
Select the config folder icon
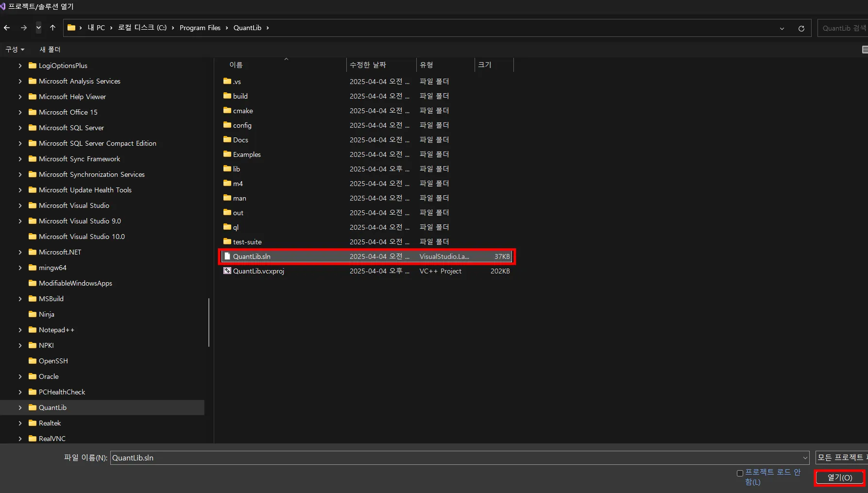(x=227, y=125)
